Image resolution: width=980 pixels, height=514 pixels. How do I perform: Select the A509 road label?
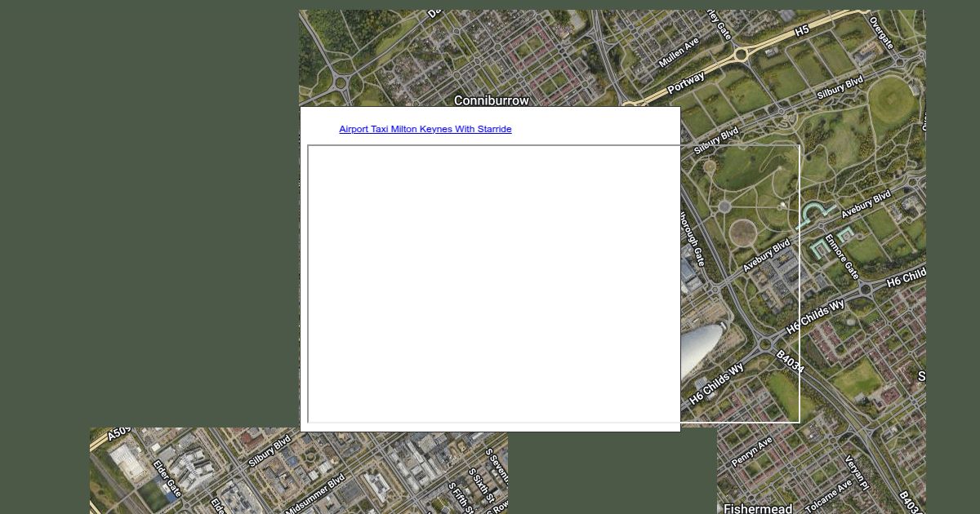(118, 432)
